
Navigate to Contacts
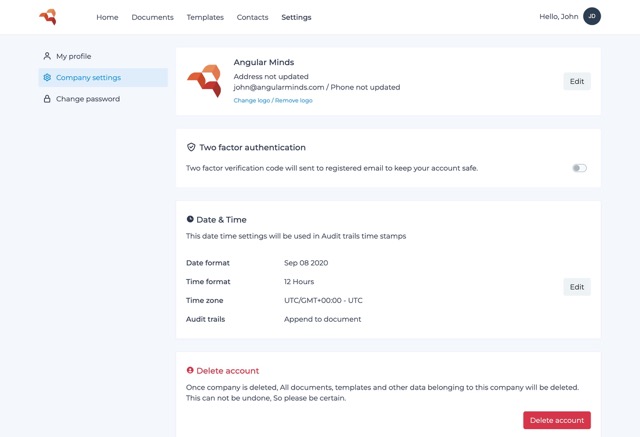click(x=252, y=17)
